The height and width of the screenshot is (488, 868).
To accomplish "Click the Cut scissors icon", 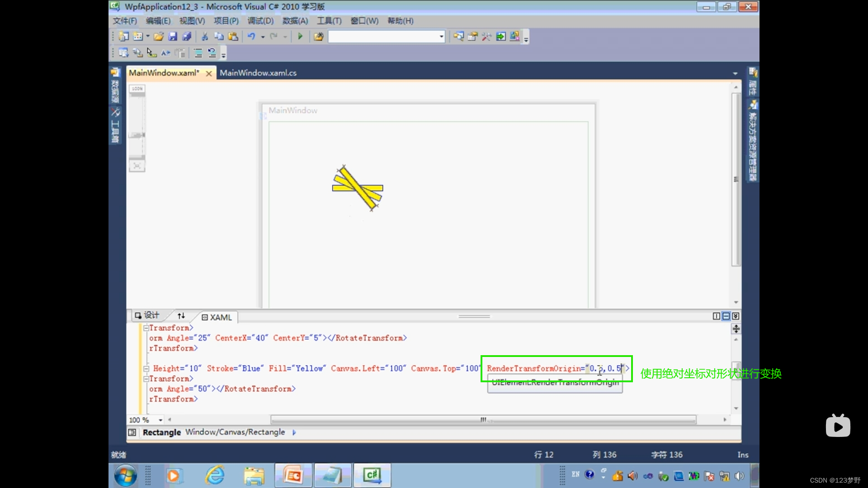I will coord(205,37).
